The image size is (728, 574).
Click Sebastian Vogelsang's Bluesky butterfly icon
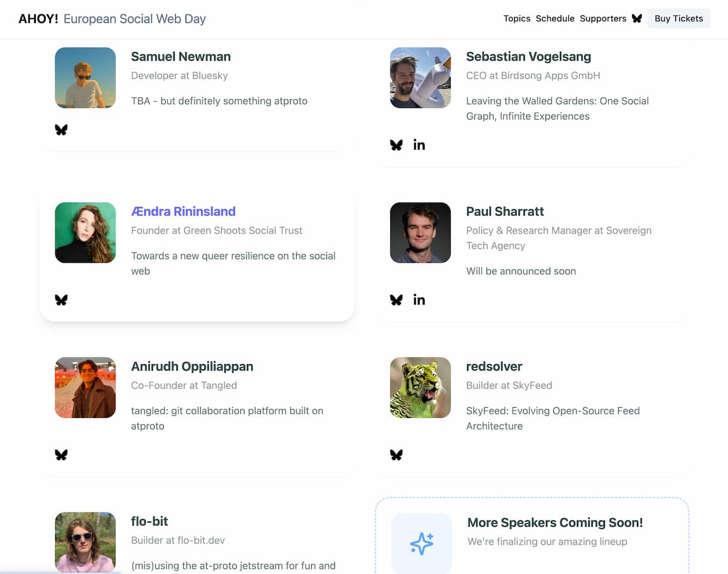[396, 145]
